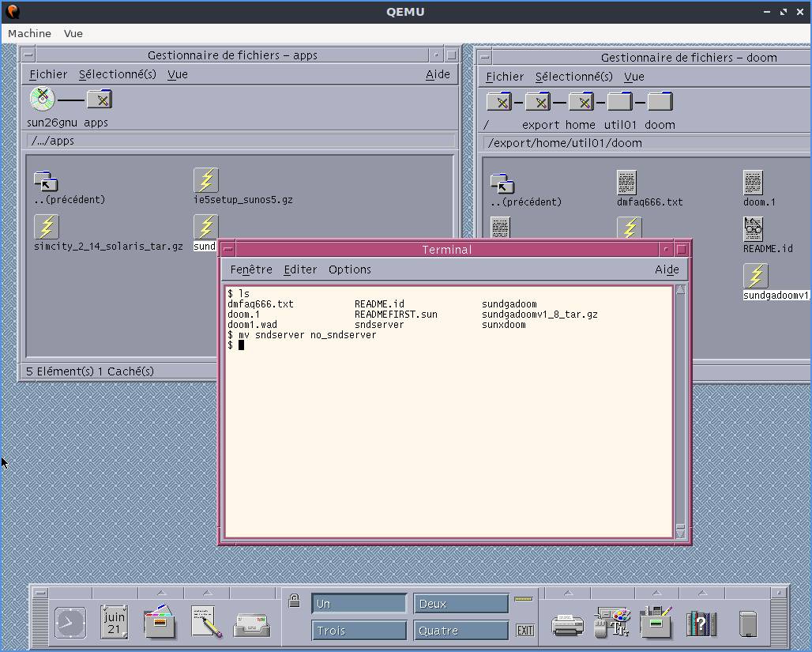The height and width of the screenshot is (652, 812).
Task: Open the text note pencil-and-paper icon
Action: (206, 622)
